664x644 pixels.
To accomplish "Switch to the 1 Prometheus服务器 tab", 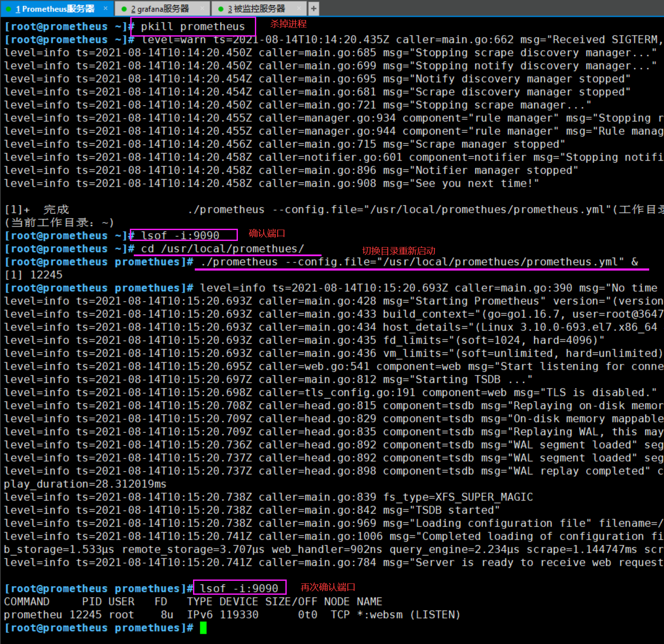I will 57,9.
